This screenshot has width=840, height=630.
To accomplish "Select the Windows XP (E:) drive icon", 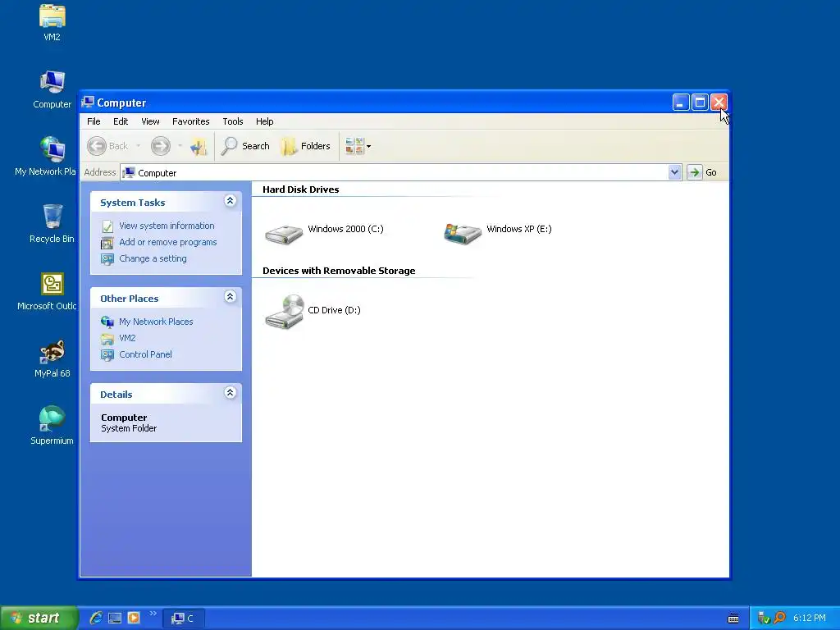I will tap(463, 234).
